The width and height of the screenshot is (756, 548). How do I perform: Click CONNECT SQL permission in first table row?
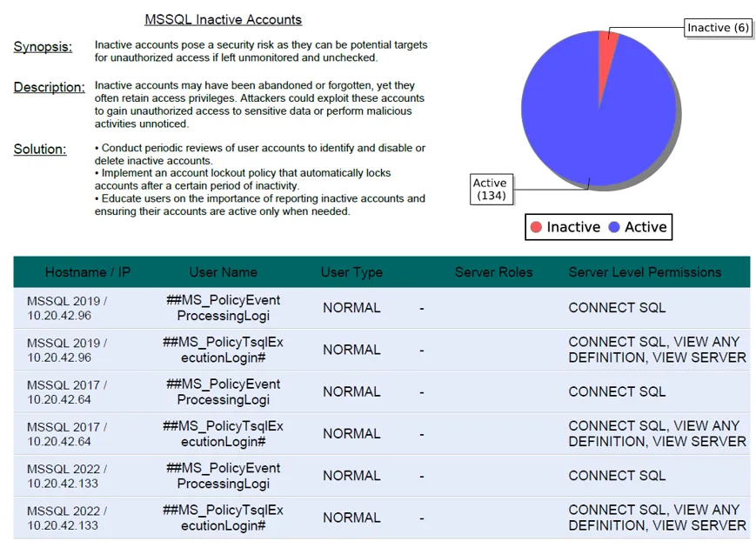click(617, 308)
